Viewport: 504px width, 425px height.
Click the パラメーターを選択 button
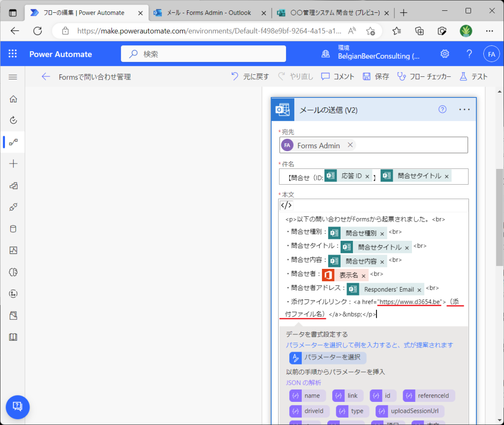click(x=327, y=358)
